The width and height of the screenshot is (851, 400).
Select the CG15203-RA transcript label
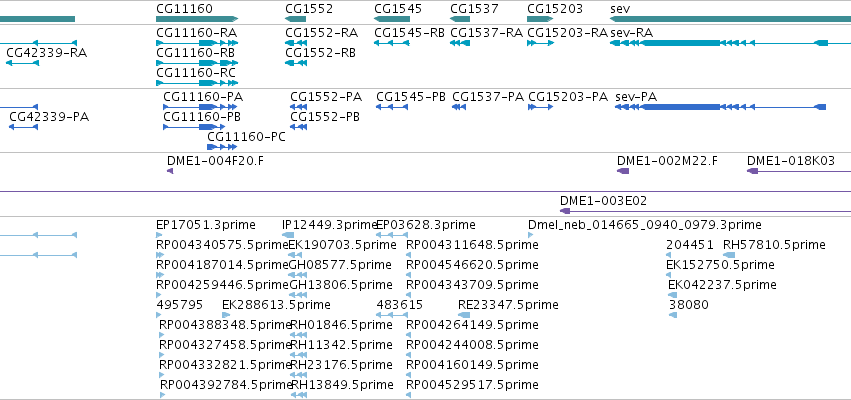point(567,33)
